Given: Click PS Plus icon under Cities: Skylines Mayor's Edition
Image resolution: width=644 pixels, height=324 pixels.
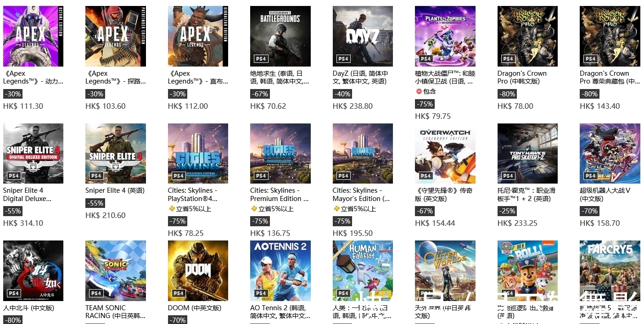Looking at the screenshot, I should (336, 209).
